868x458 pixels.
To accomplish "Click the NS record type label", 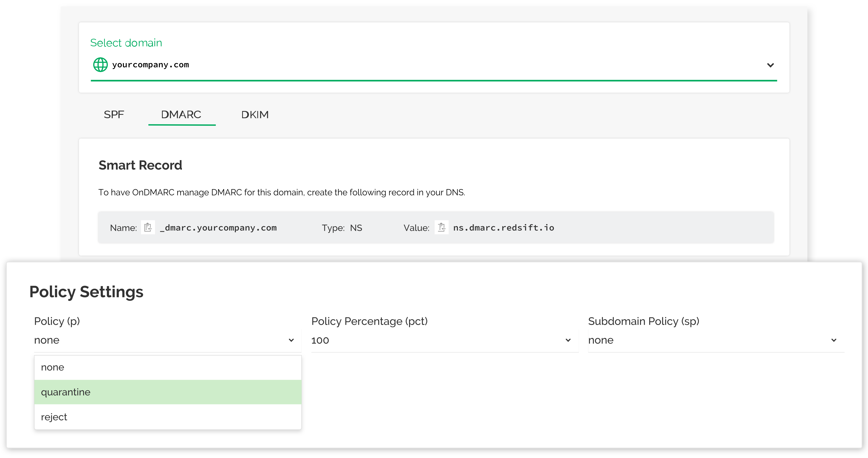I will (x=356, y=228).
